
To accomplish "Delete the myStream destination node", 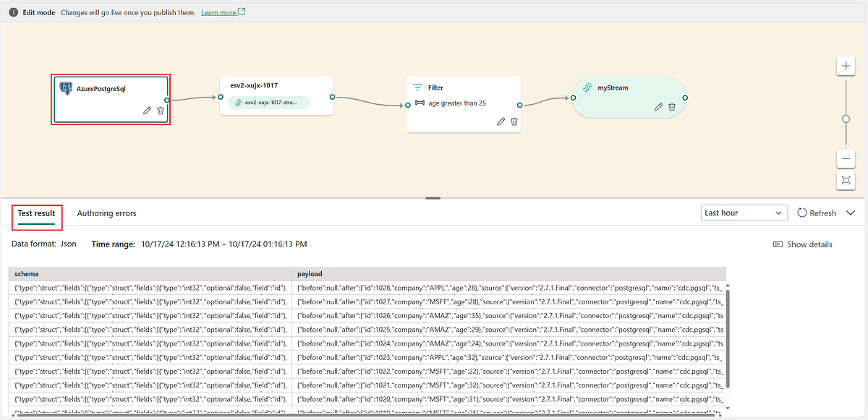I will click(x=672, y=106).
